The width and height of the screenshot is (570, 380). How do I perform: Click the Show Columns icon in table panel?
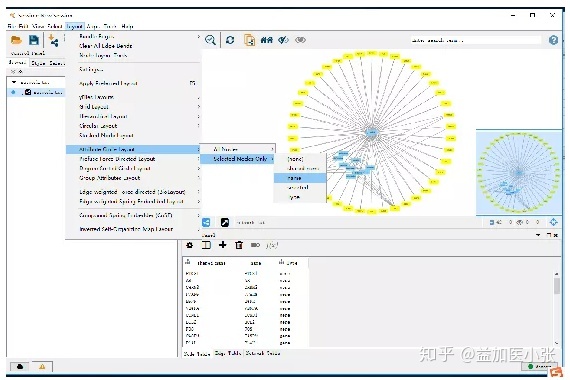(206, 245)
